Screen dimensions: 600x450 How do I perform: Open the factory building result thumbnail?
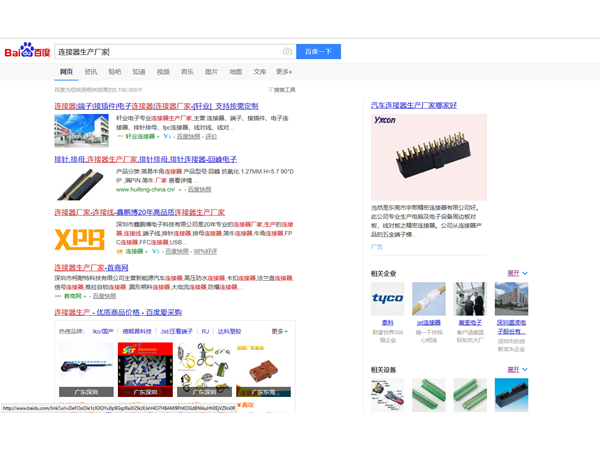click(81, 131)
